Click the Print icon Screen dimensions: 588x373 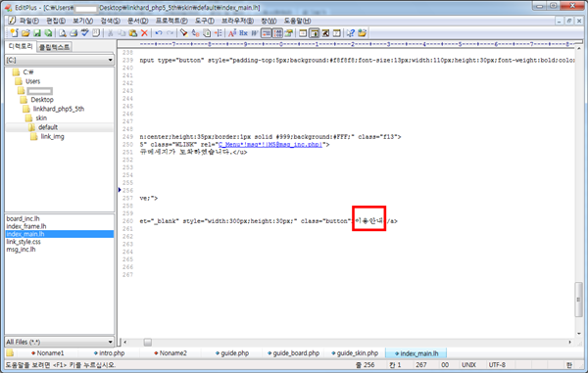coord(73,33)
